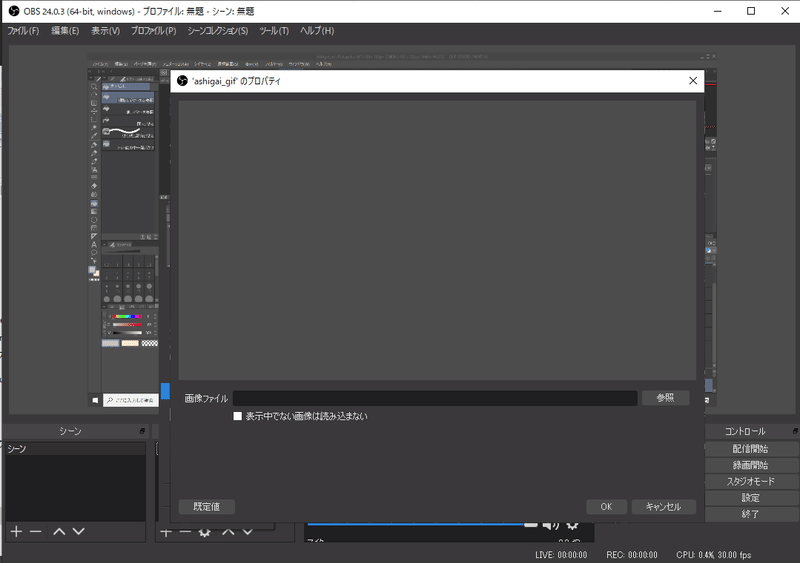Click the OBS logo in title bar
The width and height of the screenshot is (800, 563).
(14, 11)
